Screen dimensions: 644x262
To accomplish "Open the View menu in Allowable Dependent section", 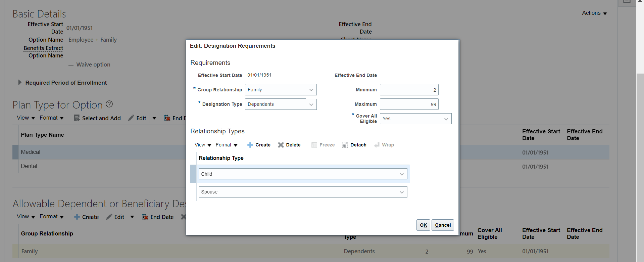I will pyautogui.click(x=26, y=217).
